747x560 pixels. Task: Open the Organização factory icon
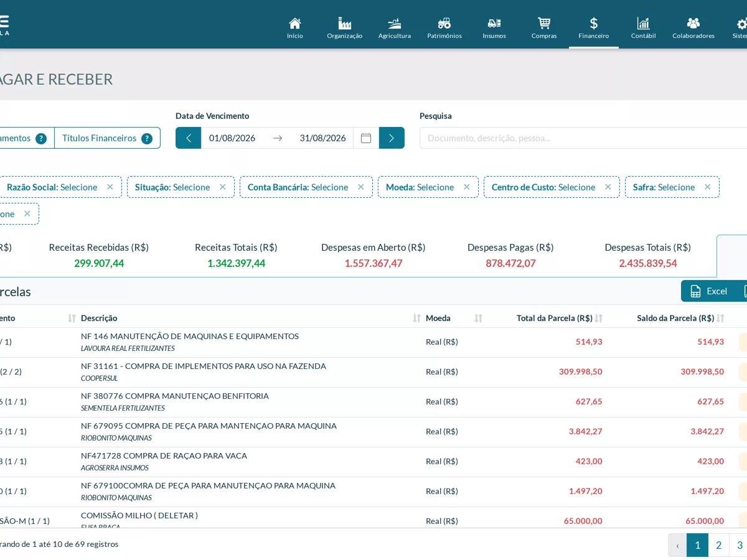point(345,24)
